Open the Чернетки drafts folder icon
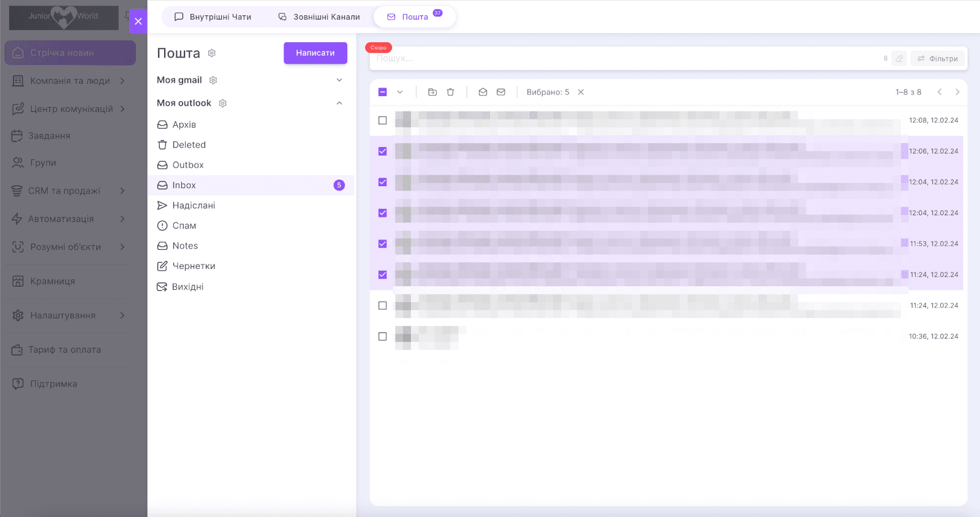Screen dimensions: 980x517 point(162,266)
